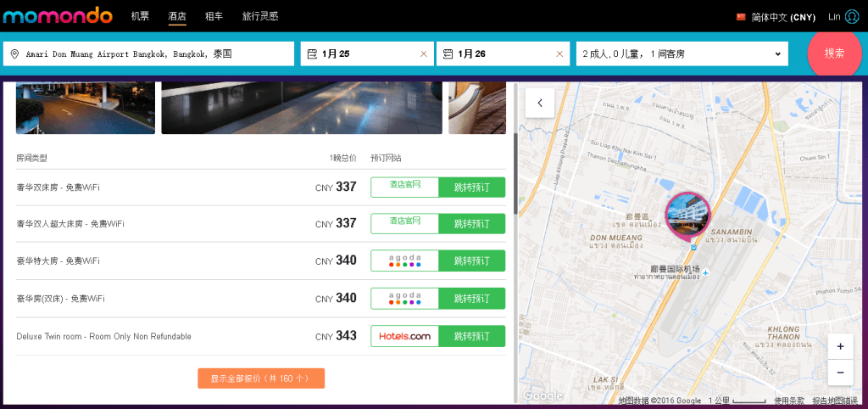The height and width of the screenshot is (409, 868).
Task: Select the 奢华双床房 - 免费WiFi room text
Action: click(x=58, y=188)
